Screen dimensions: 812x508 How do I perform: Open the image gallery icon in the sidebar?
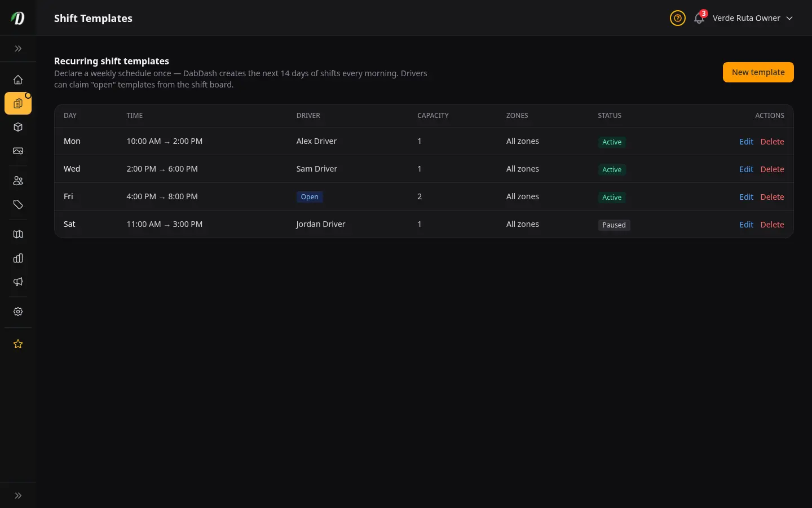[x=18, y=151]
